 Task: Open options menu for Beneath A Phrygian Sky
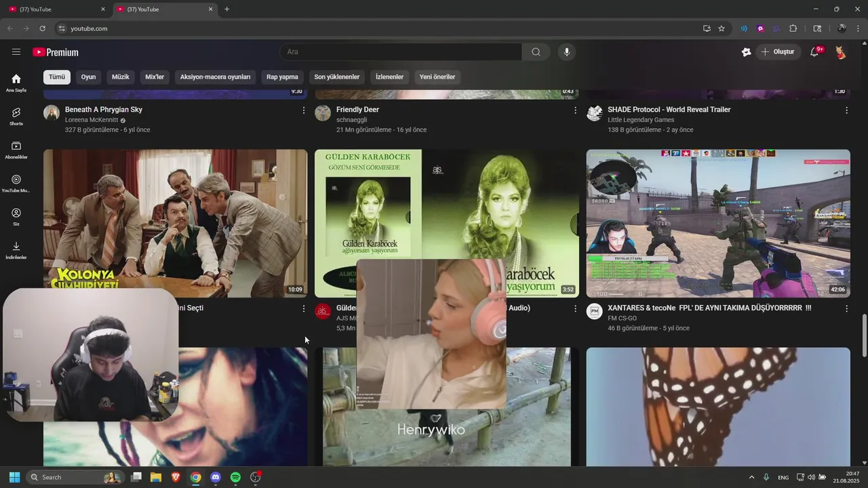[303, 110]
